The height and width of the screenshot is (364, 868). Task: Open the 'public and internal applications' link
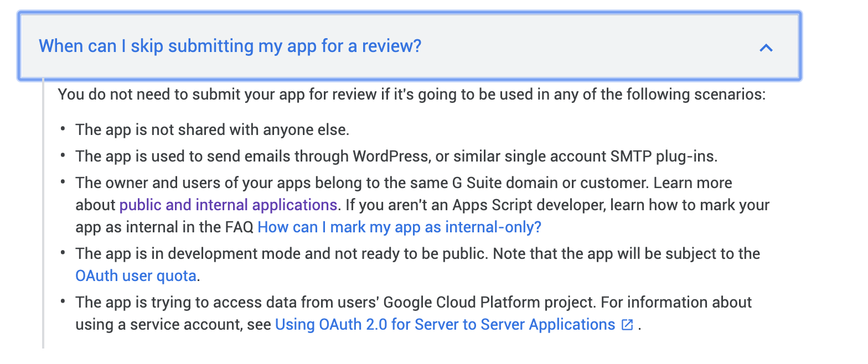coord(228,205)
